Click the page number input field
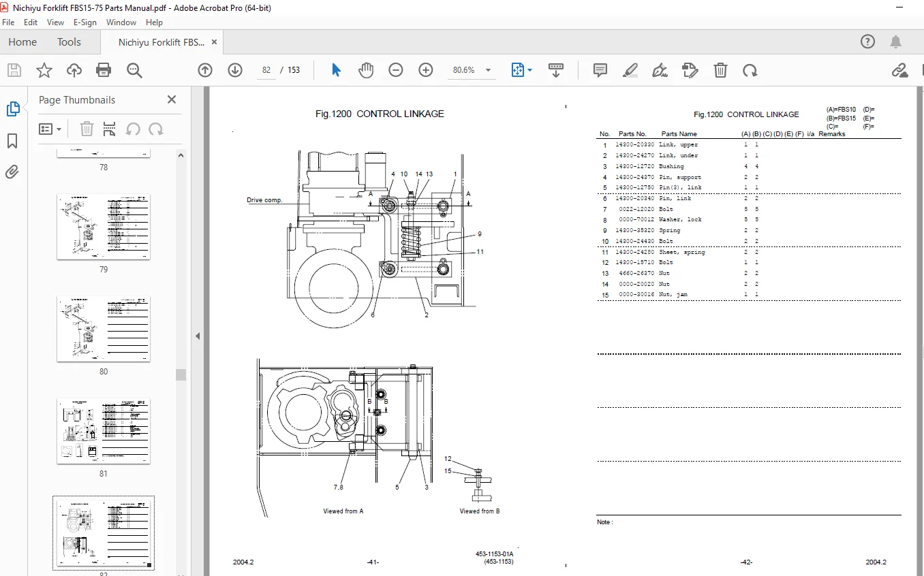The image size is (924, 576). 266,70
